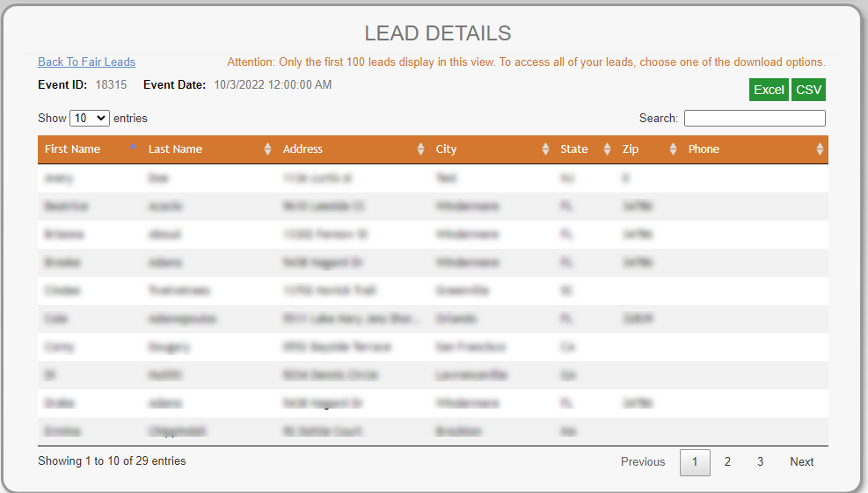Sort by Phone arrows icon
The height and width of the screenshot is (493, 868).
click(820, 149)
